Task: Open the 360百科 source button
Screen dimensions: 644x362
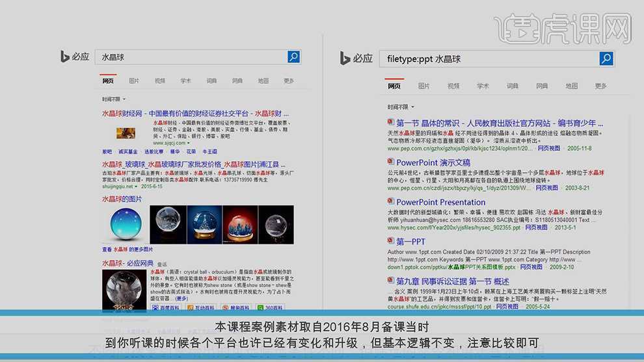Action: pyautogui.click(x=270, y=307)
